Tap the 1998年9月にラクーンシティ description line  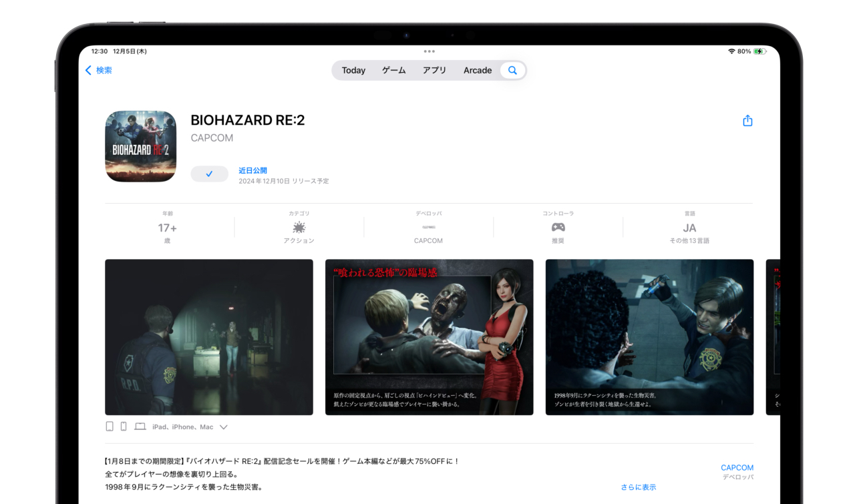[x=184, y=487]
